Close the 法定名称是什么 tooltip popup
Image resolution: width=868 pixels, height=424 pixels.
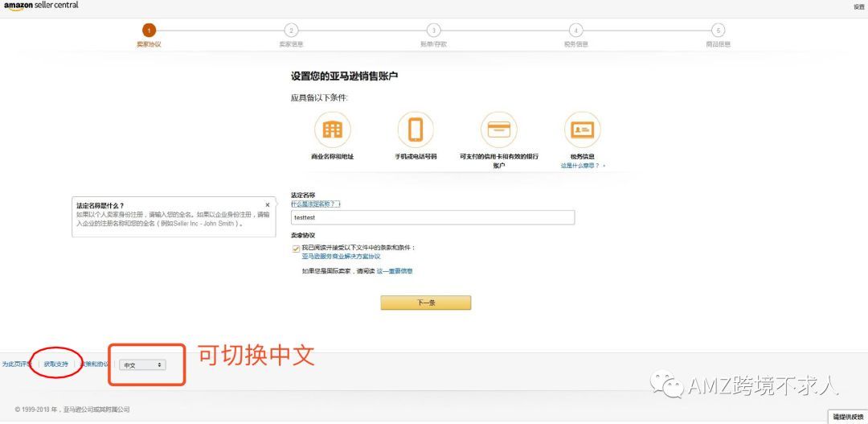[268, 205]
